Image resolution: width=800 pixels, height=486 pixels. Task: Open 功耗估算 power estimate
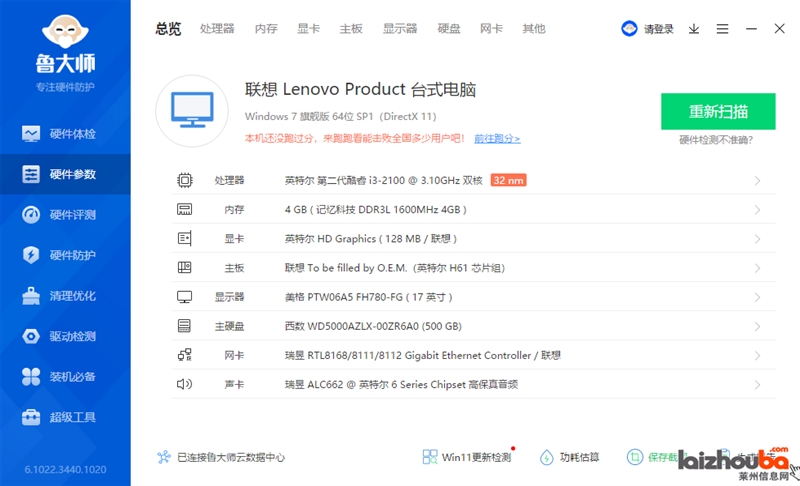click(x=569, y=457)
